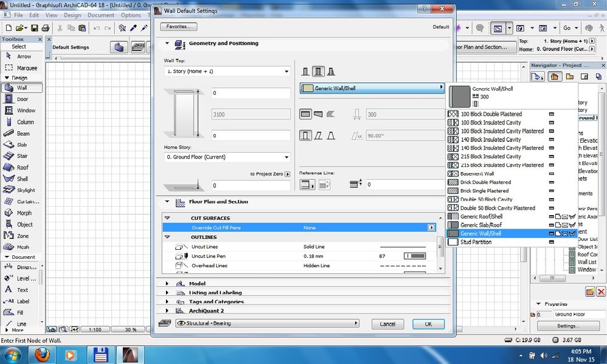
Task: Expand the Listing and Labeling panel
Action: (x=167, y=292)
